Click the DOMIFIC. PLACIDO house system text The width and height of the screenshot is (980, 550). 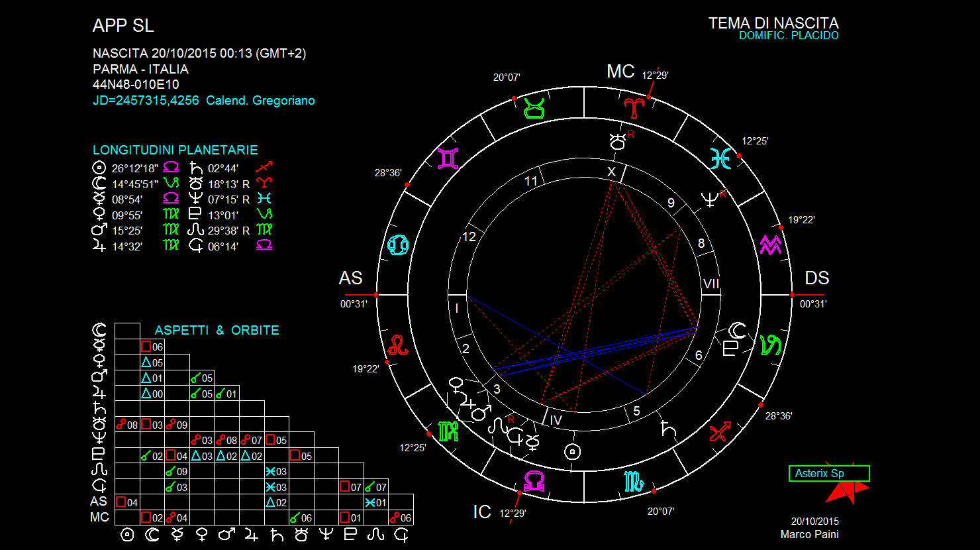[x=789, y=36]
